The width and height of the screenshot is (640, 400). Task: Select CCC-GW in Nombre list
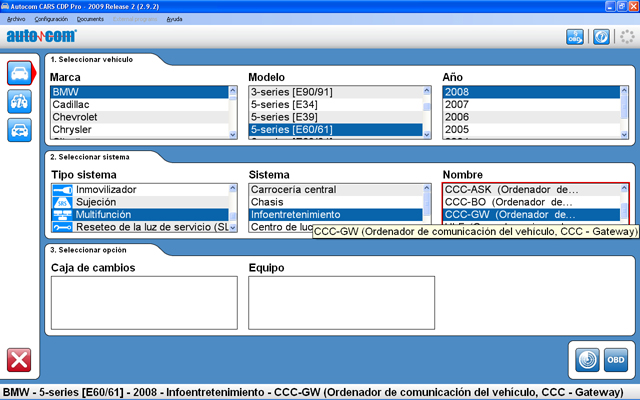(x=531, y=215)
